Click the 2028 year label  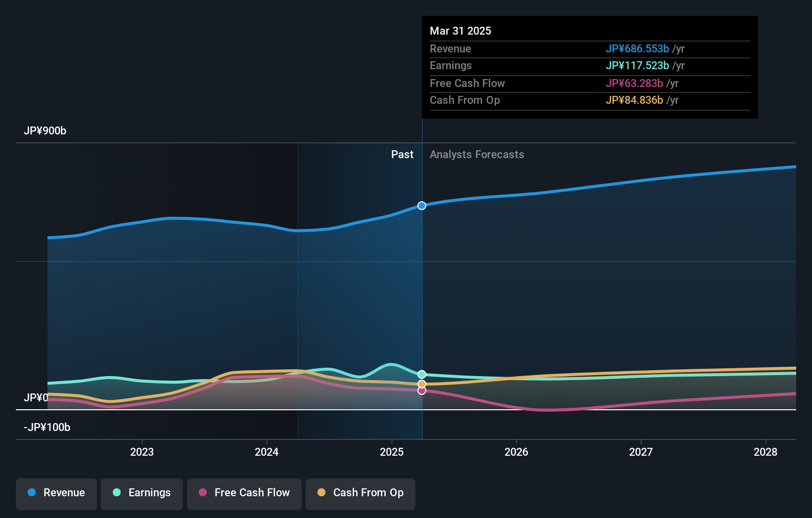pyautogui.click(x=766, y=451)
